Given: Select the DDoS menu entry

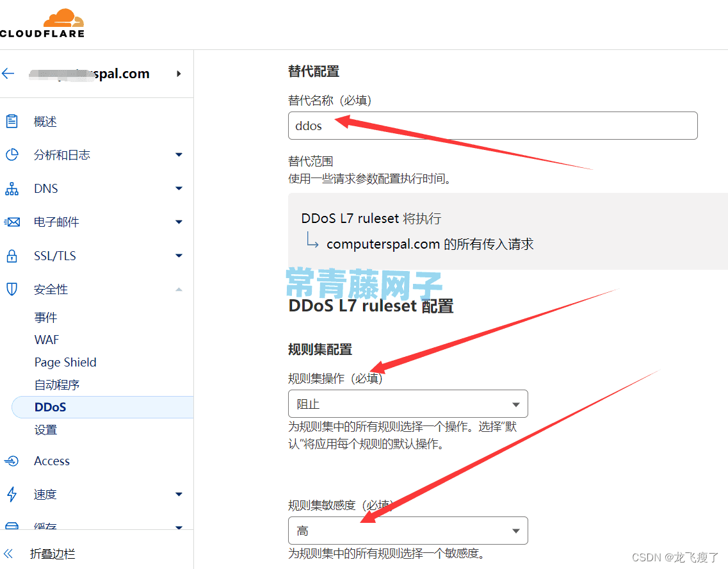Looking at the screenshot, I should (49, 407).
